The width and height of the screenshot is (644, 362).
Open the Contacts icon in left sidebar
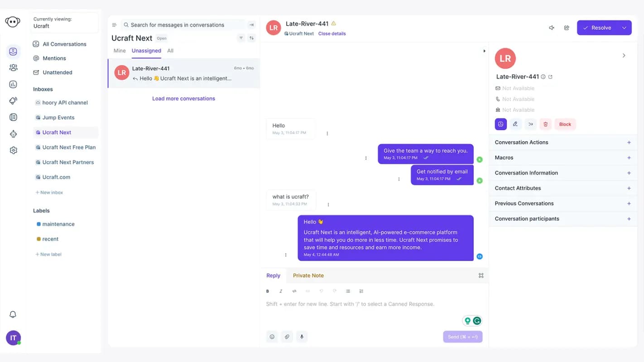[x=13, y=67]
